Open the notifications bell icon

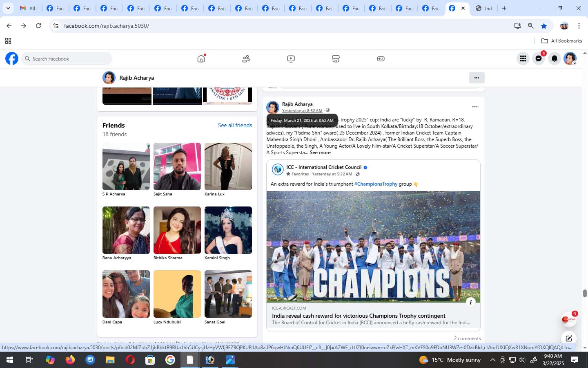click(555, 58)
